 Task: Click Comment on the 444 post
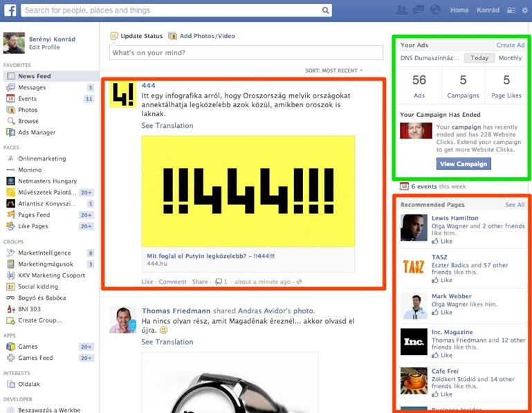173,282
